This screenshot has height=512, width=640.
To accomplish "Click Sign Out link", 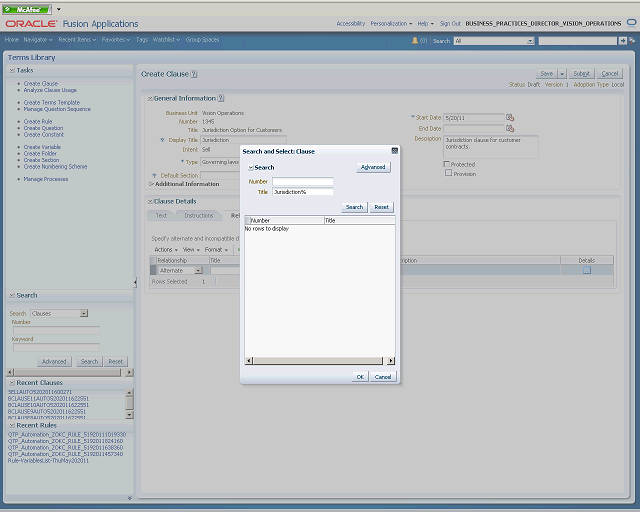I will [450, 24].
